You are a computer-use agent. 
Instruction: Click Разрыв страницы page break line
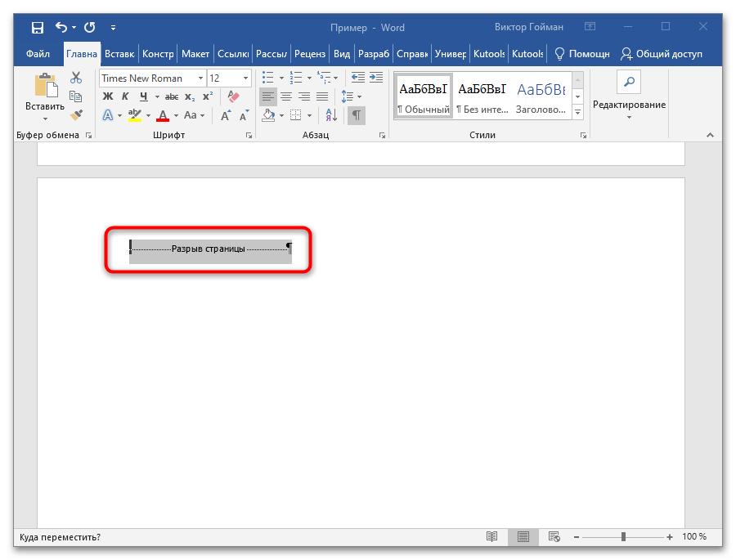[210, 249]
